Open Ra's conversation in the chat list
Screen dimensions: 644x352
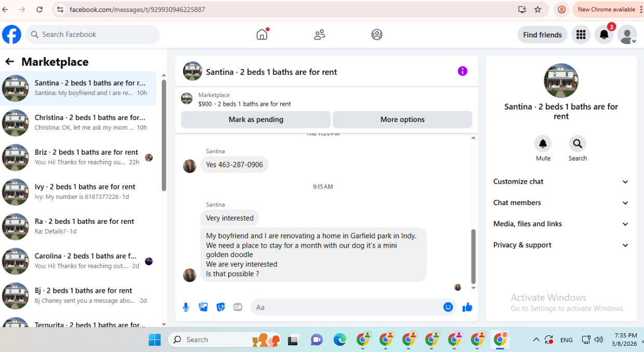point(78,226)
